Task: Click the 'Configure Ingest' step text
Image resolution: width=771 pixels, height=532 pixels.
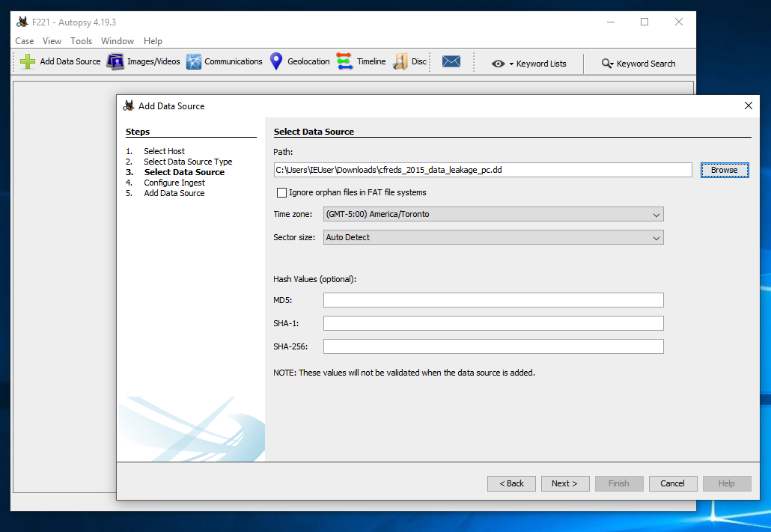Action: pyautogui.click(x=174, y=183)
